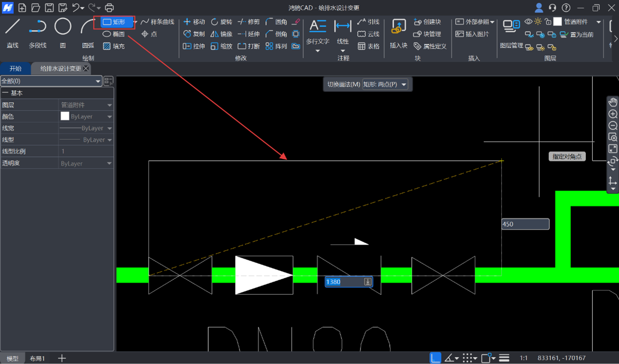Activate the 修剪 trim tool
The image size is (619, 364).
[x=249, y=22]
